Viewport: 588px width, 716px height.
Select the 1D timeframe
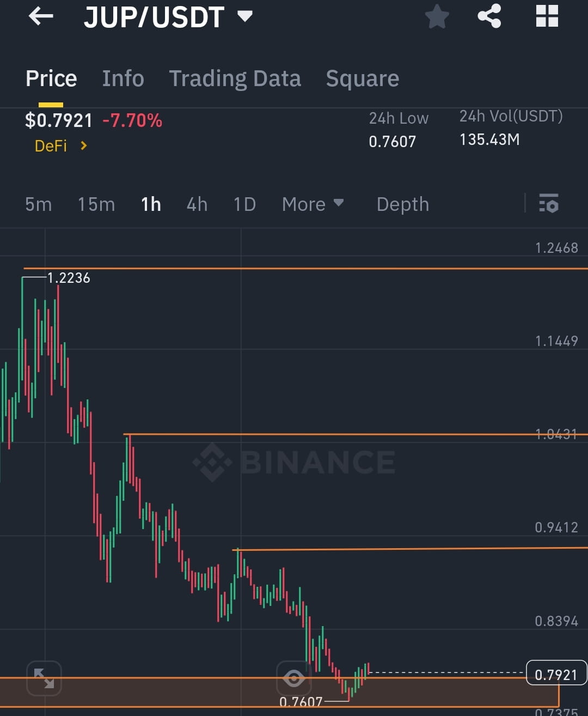tap(244, 204)
